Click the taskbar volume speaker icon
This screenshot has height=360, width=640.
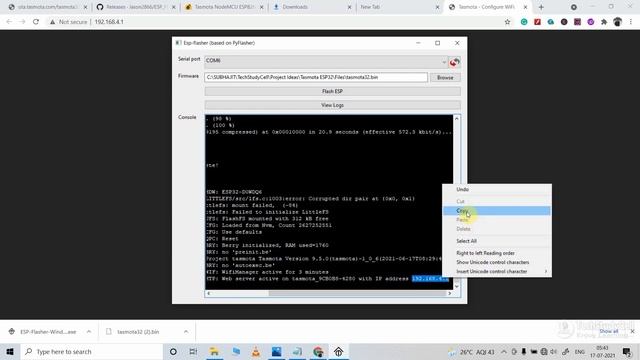click(553, 352)
